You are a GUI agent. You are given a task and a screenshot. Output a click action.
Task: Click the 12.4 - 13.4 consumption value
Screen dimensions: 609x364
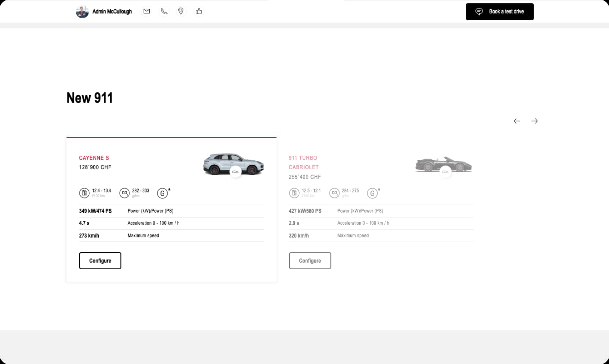(x=102, y=191)
